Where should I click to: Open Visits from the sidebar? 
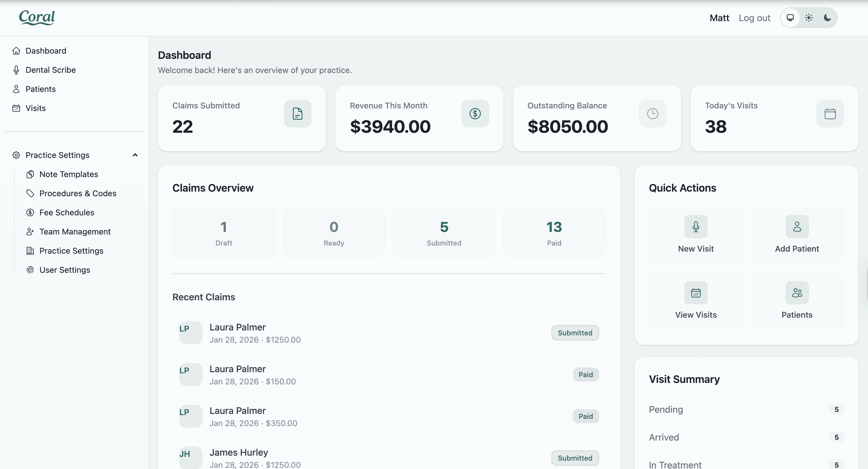pos(35,108)
